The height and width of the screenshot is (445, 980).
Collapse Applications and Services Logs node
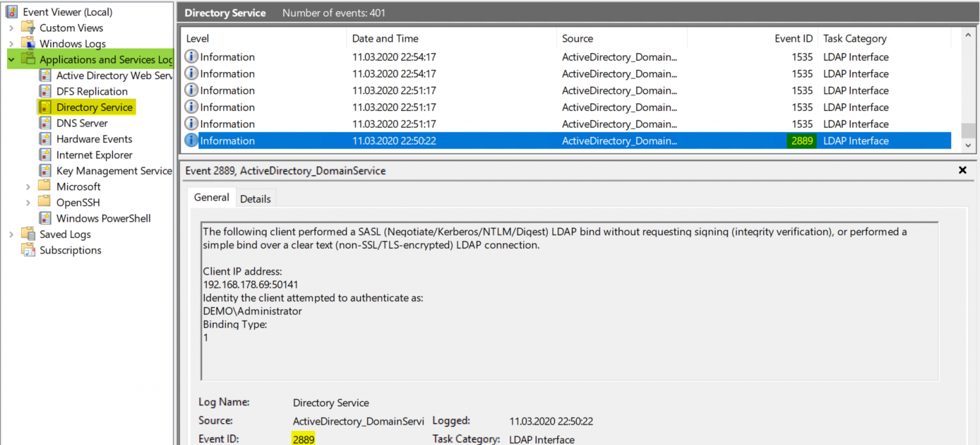(x=11, y=60)
